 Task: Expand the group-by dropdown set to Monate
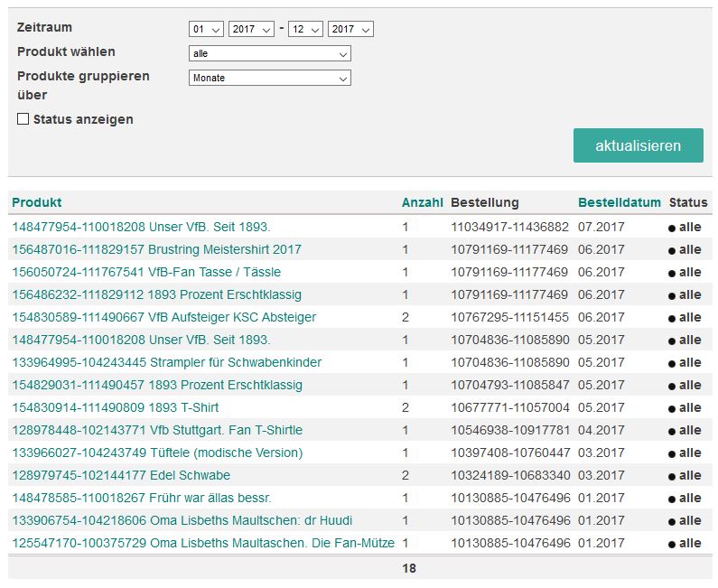point(270,78)
